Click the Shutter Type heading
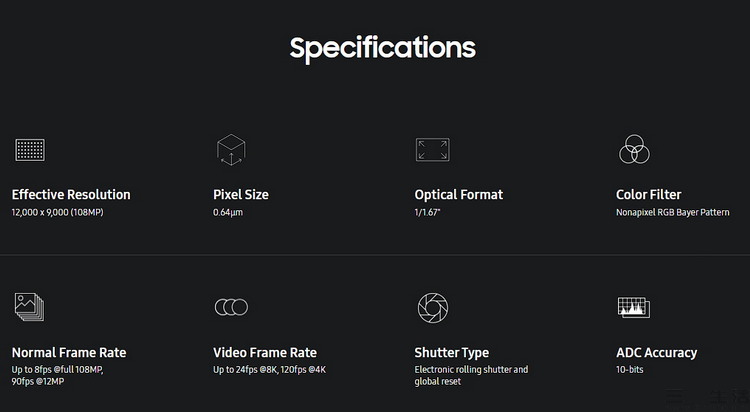This screenshot has height=412, width=750. (452, 352)
